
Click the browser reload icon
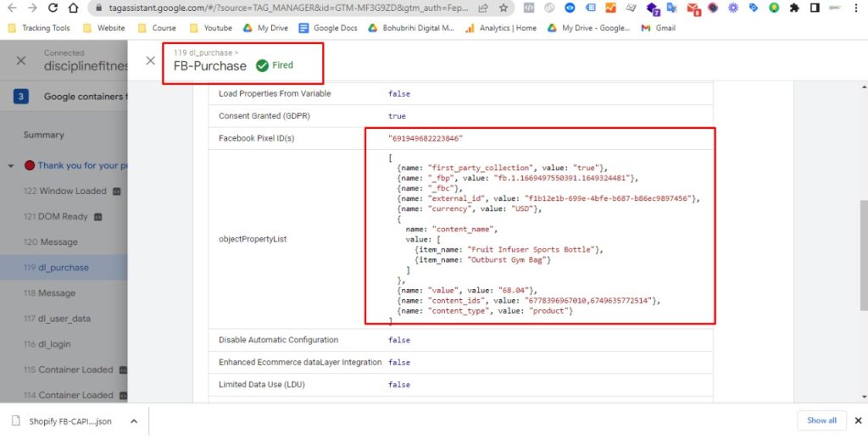point(53,8)
